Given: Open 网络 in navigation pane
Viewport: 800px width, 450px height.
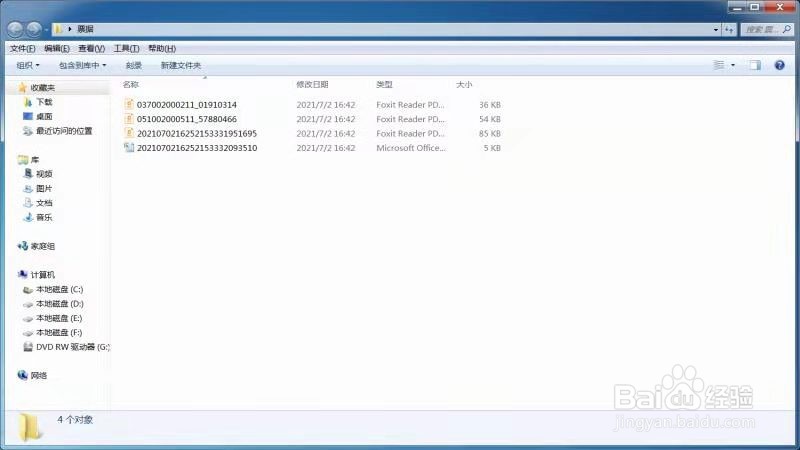Looking at the screenshot, I should point(39,376).
